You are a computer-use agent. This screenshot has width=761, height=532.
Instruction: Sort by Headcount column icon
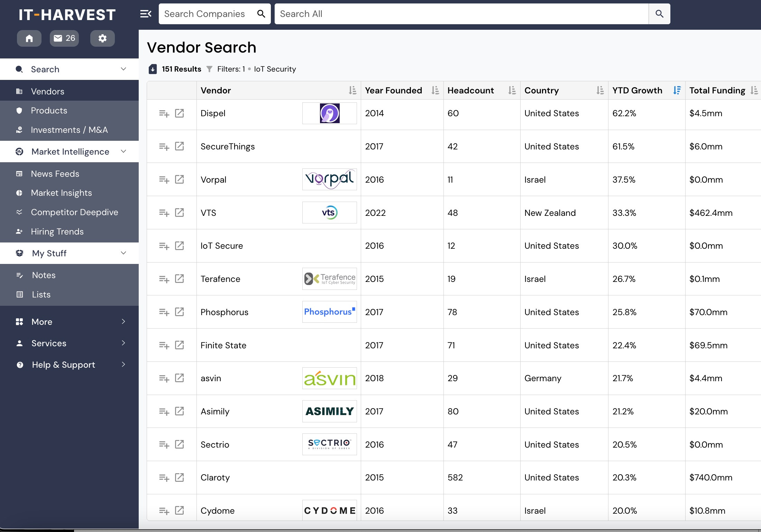512,90
